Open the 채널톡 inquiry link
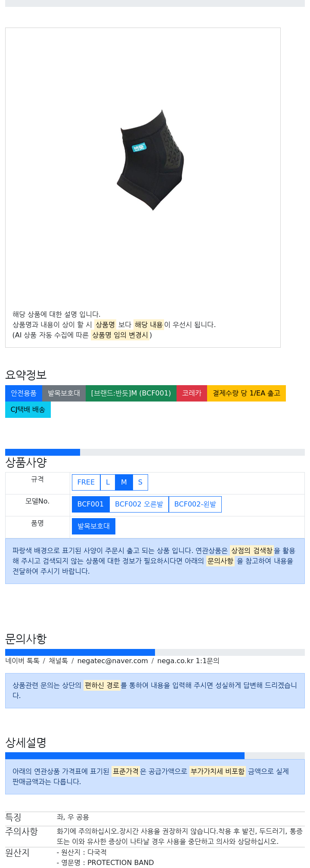The width and height of the screenshot is (310, 868). [x=58, y=661]
